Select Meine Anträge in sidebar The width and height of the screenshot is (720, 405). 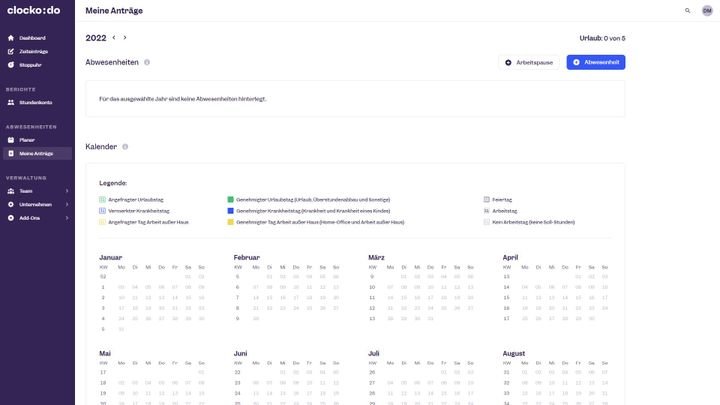[x=36, y=153]
